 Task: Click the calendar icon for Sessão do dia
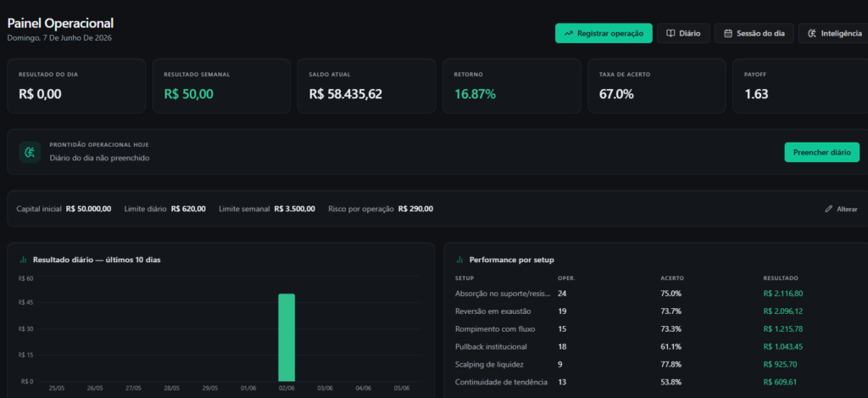coord(728,33)
